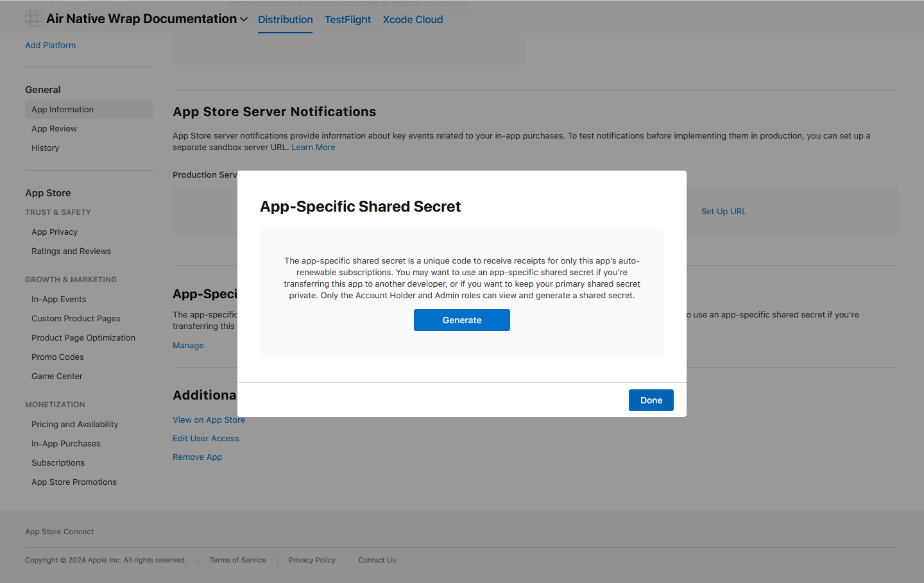This screenshot has width=924, height=583.
Task: Click the GROWTH & MARKETING section label
Action: tap(71, 280)
